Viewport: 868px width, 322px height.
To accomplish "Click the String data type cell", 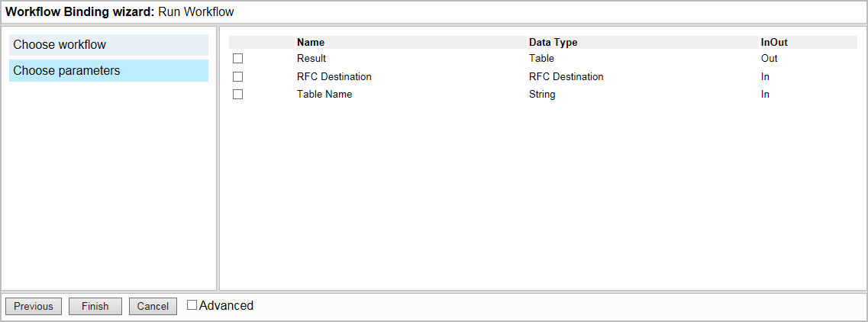I will 542,95.
